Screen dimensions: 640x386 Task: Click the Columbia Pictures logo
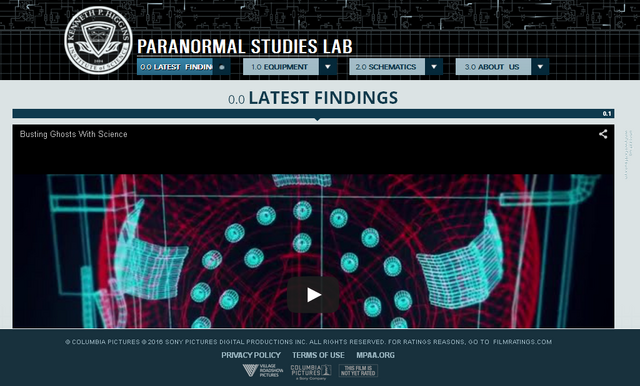pos(311,372)
